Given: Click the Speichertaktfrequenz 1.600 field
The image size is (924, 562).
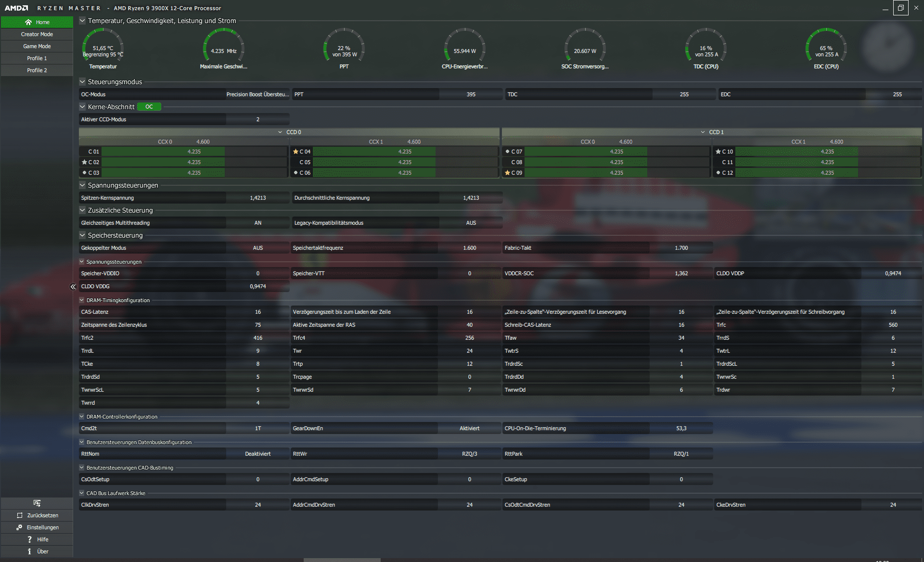Looking at the screenshot, I should [469, 248].
